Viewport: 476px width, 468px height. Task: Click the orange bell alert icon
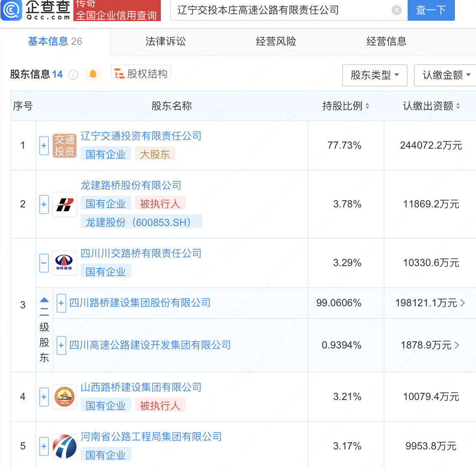[x=93, y=74]
